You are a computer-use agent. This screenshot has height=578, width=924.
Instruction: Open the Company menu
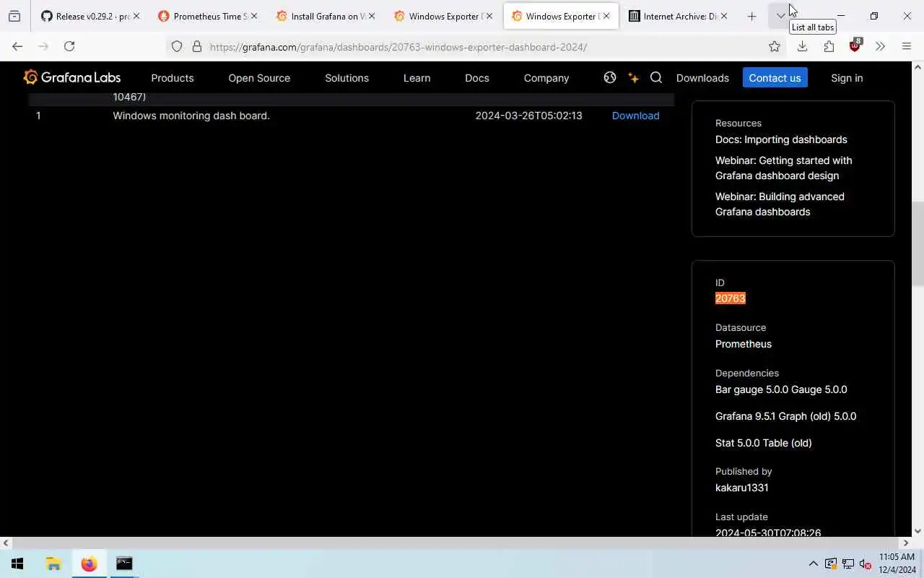546,78
